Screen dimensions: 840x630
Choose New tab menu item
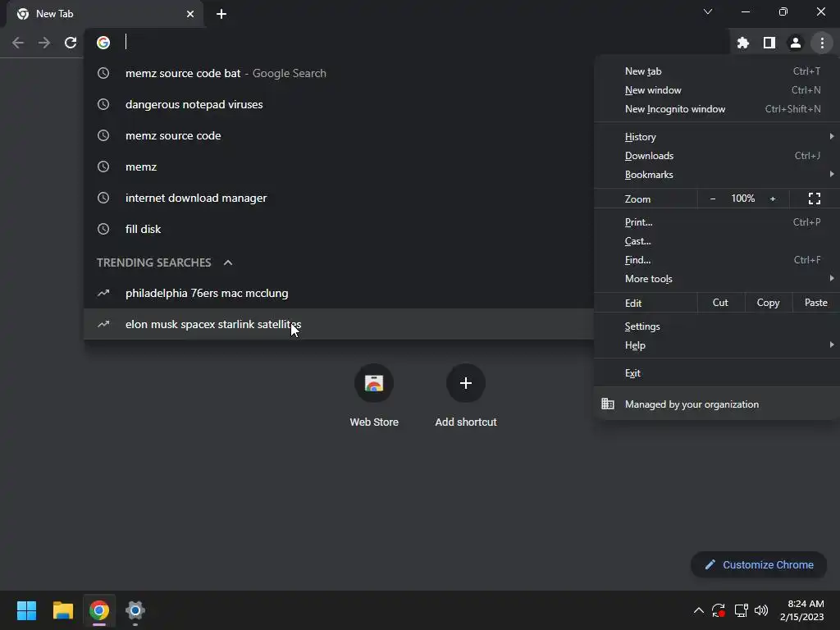coord(717,71)
